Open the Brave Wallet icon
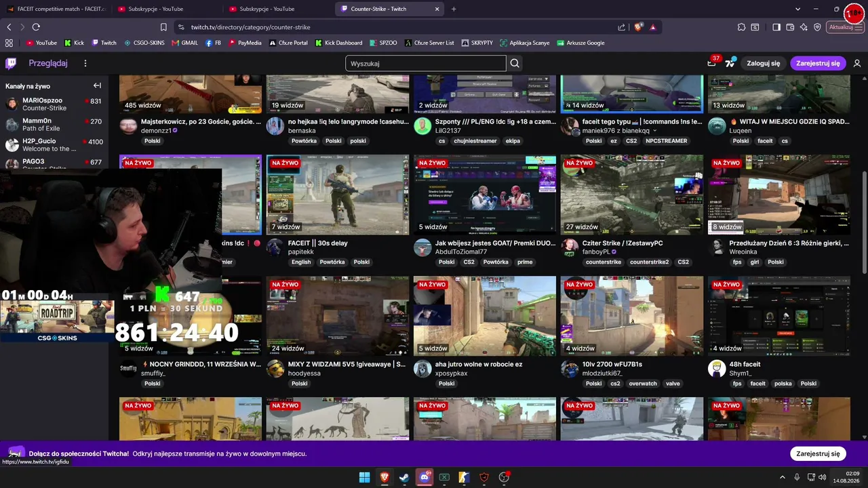This screenshot has height=488, width=868. [x=790, y=27]
